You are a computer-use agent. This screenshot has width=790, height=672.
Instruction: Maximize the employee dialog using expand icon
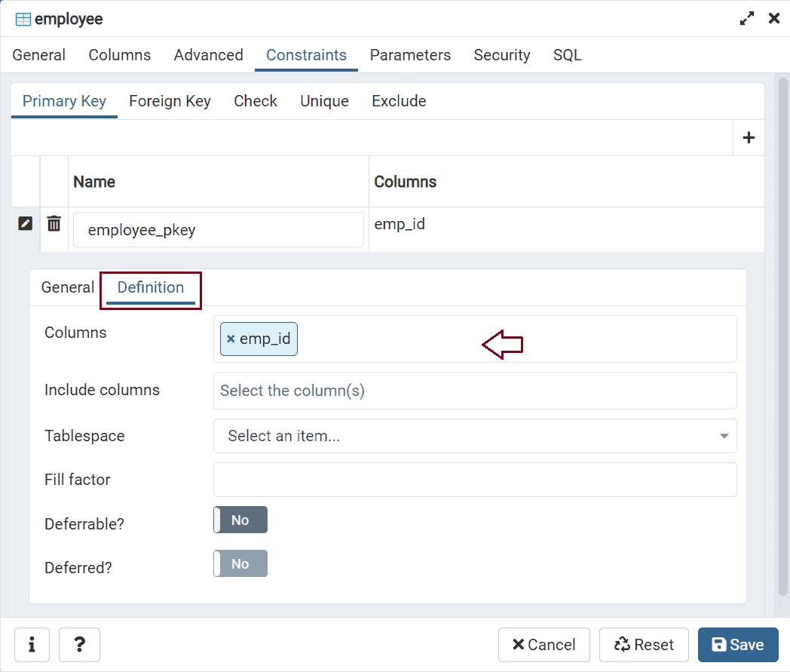pyautogui.click(x=747, y=19)
